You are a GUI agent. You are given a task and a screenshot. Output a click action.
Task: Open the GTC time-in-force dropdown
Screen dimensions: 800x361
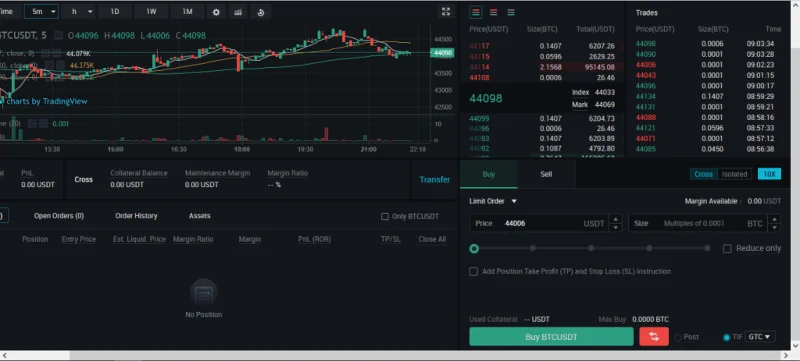click(760, 337)
